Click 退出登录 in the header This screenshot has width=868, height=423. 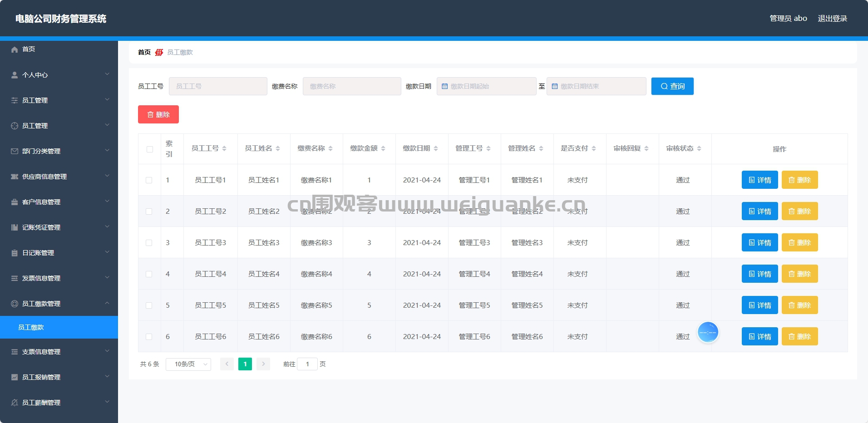(833, 19)
